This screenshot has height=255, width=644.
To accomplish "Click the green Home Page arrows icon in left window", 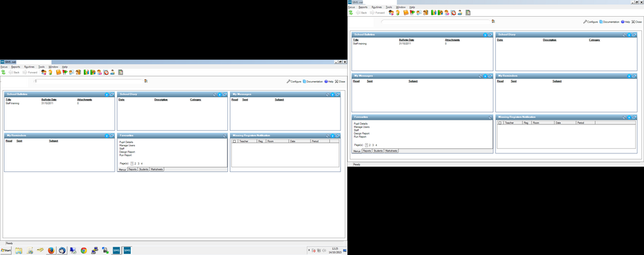I will (3, 72).
